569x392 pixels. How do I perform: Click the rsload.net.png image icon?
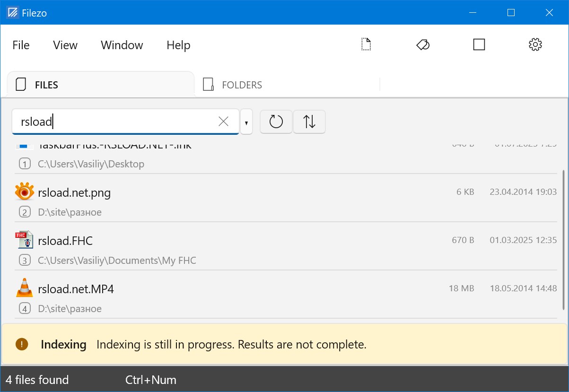click(24, 192)
